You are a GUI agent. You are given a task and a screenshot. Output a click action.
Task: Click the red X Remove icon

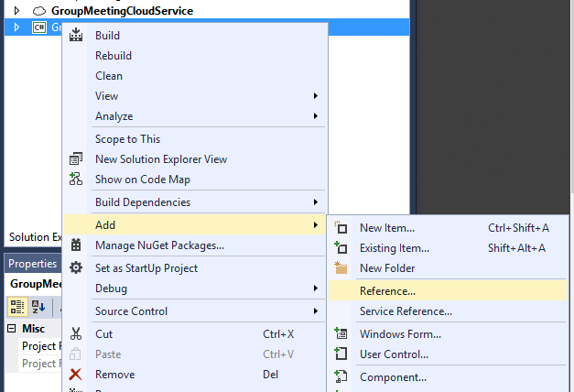pos(76,375)
